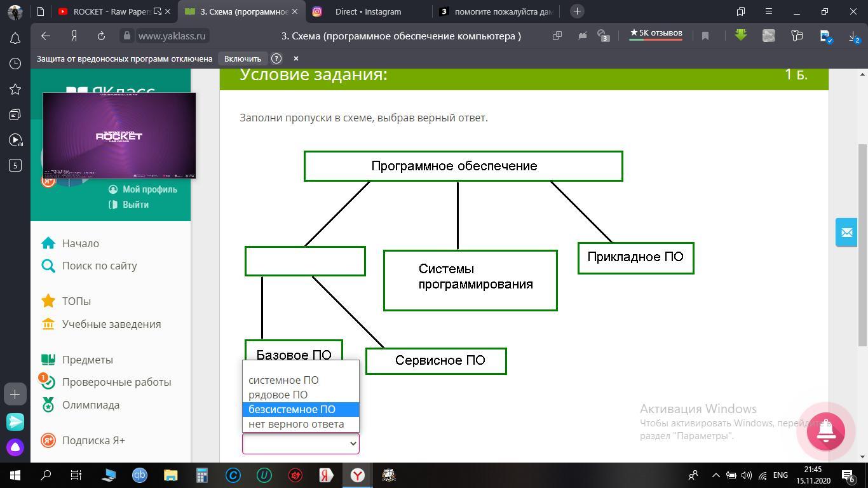
Task: Focus the www.yaklass.ru address field
Action: [x=172, y=36]
